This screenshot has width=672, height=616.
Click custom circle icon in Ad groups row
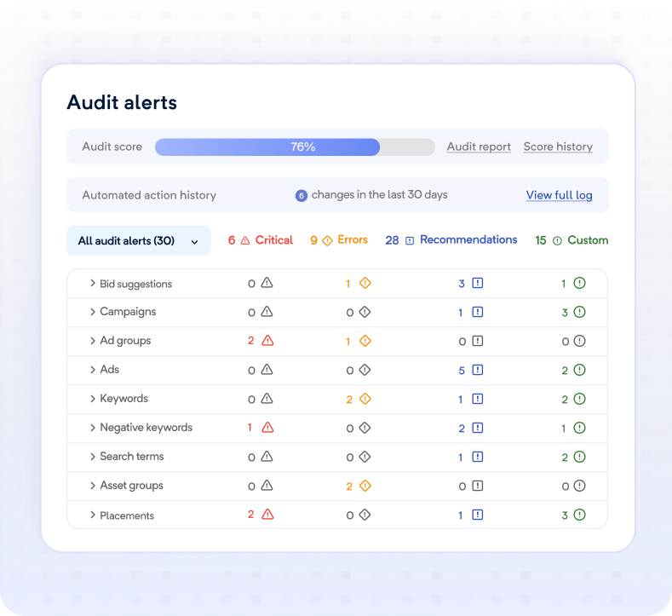tap(579, 341)
